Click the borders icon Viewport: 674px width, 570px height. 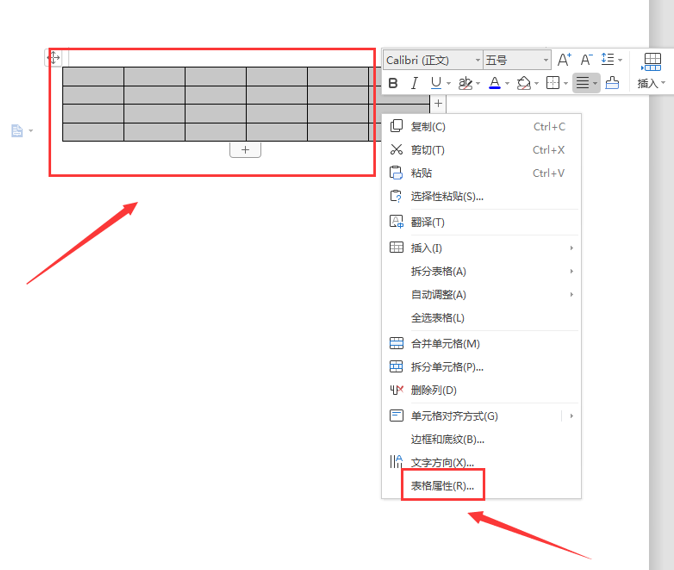tap(553, 83)
